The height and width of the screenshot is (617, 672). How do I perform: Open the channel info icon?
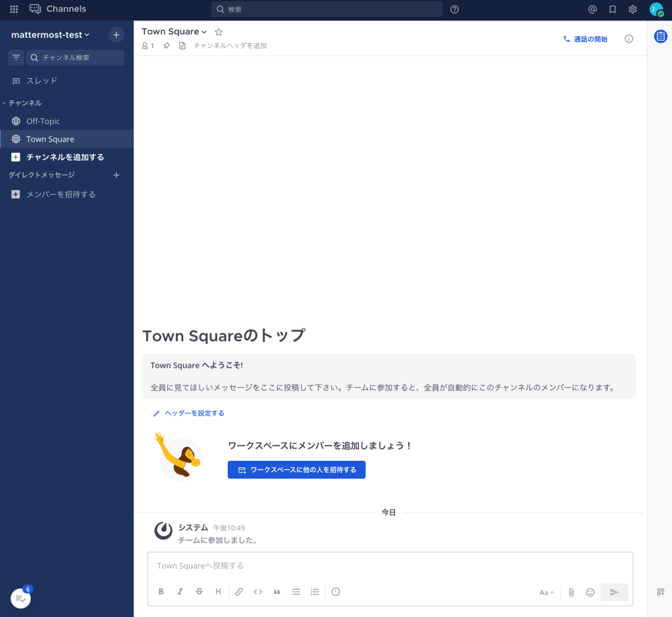pyautogui.click(x=629, y=39)
